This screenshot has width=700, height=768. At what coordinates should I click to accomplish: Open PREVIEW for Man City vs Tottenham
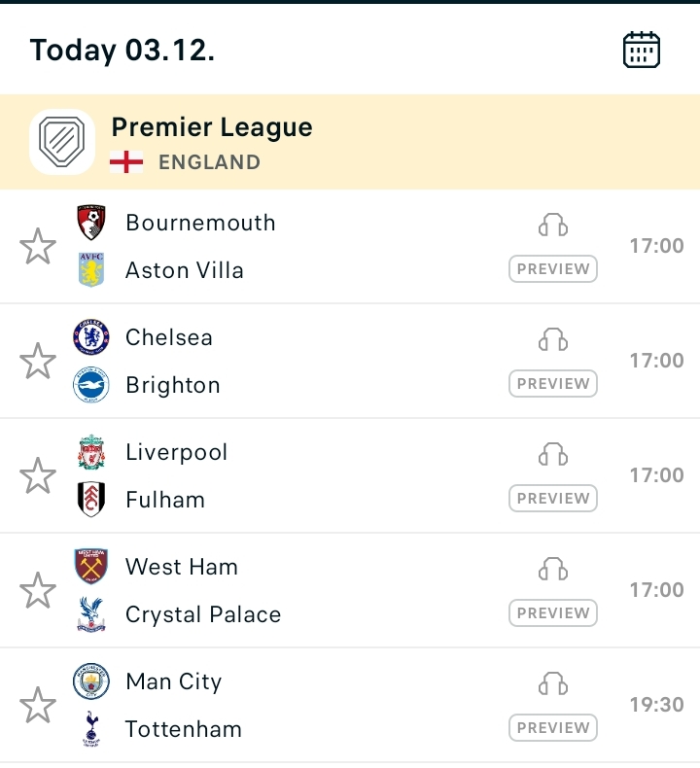coord(553,728)
